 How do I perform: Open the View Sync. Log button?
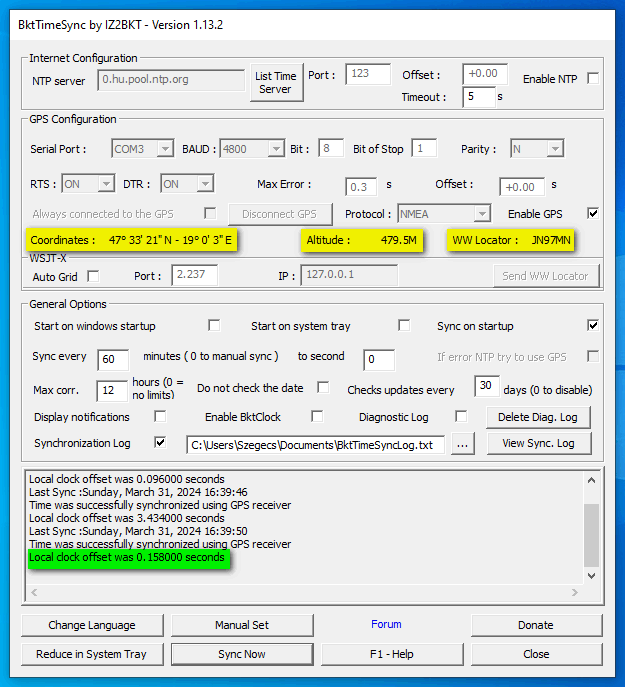539,443
